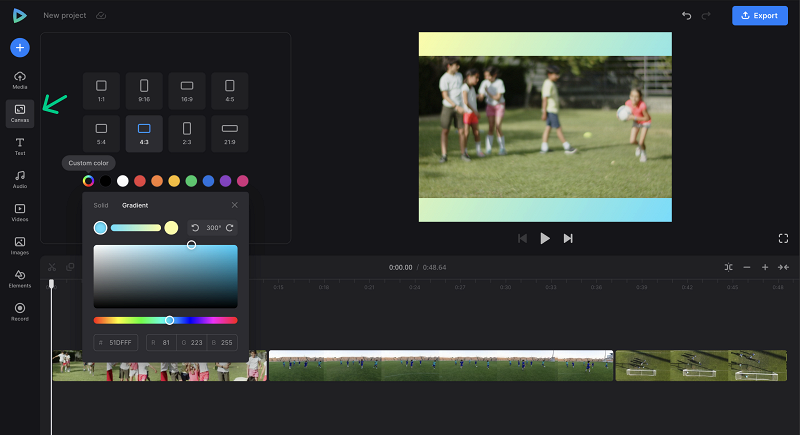Choose the yellow background swatch
Screen dimensions: 800x435
pos(174,181)
